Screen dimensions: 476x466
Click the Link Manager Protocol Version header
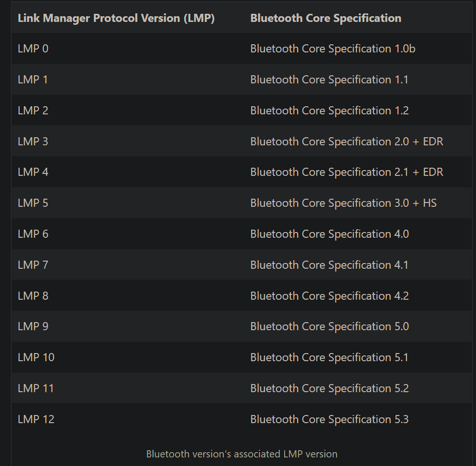point(116,18)
